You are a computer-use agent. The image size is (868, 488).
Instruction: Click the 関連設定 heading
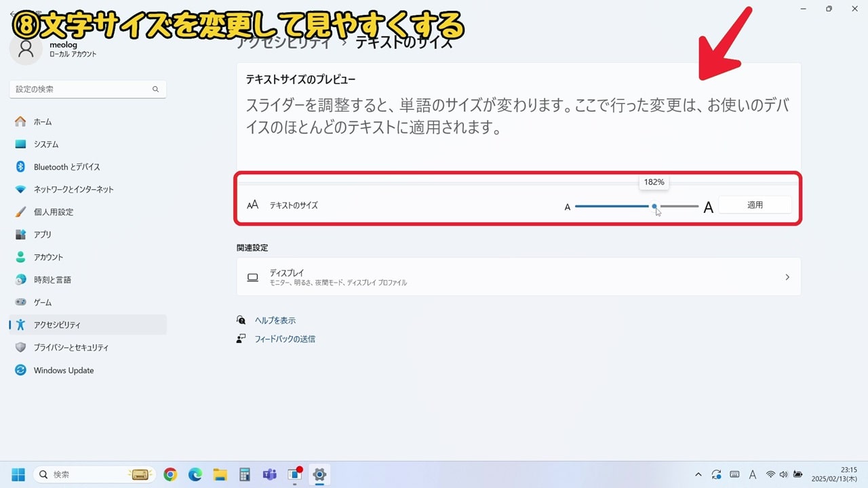click(x=252, y=248)
